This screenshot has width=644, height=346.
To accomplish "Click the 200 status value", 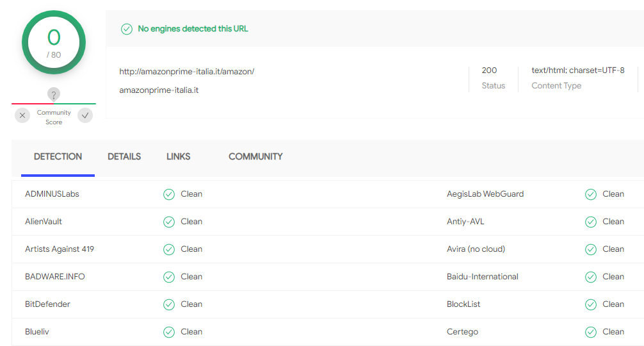I will coord(489,70).
